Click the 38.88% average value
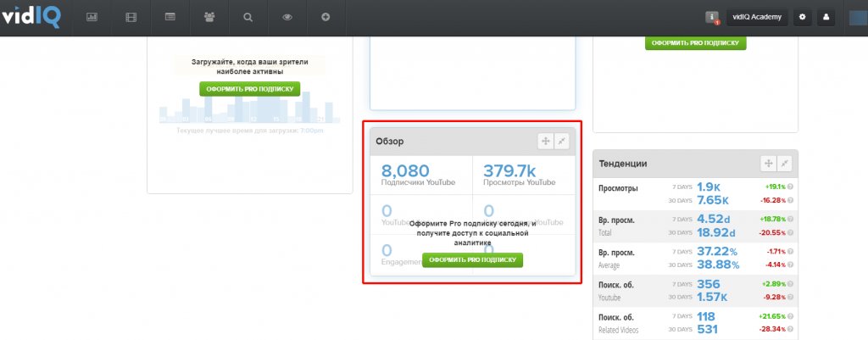 click(x=718, y=265)
